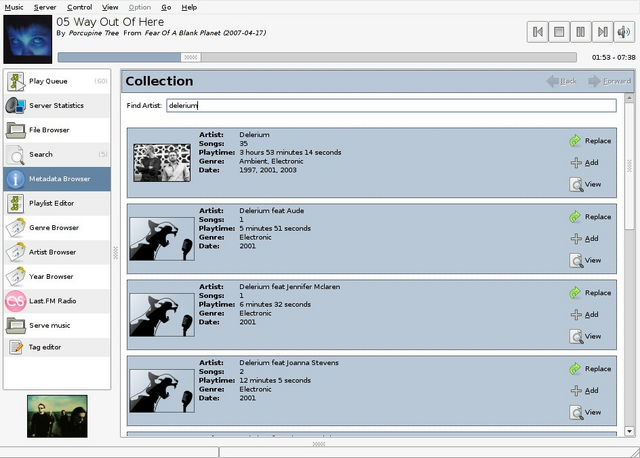The image size is (640, 458).
Task: Replace queue with Delerium feat Aude
Action: 590,217
